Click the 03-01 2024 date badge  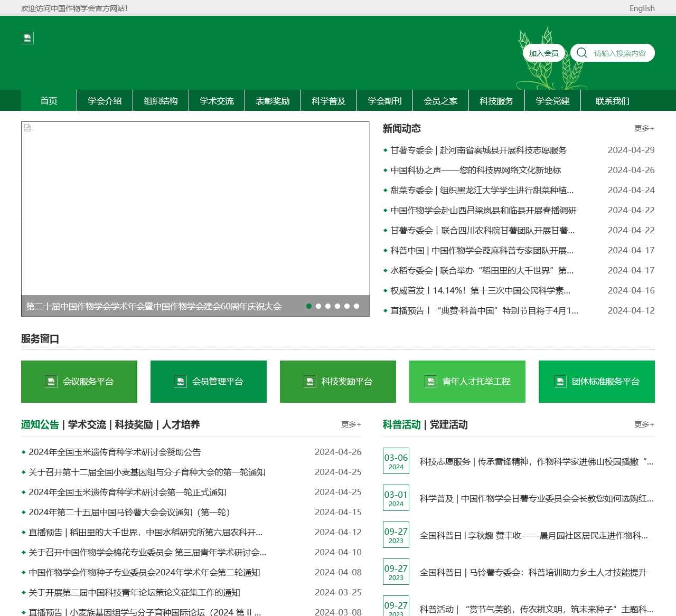(x=396, y=498)
